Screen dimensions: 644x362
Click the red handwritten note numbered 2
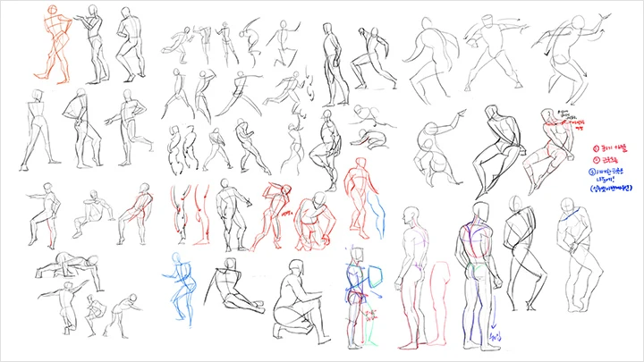click(606, 160)
